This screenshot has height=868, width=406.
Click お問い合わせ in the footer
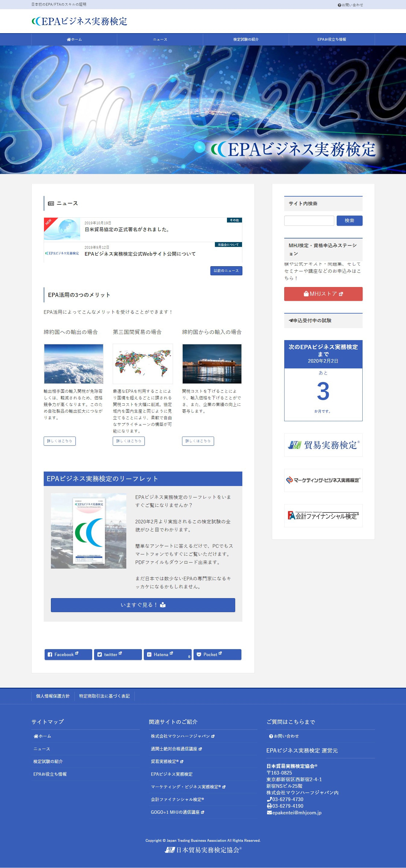(x=284, y=736)
